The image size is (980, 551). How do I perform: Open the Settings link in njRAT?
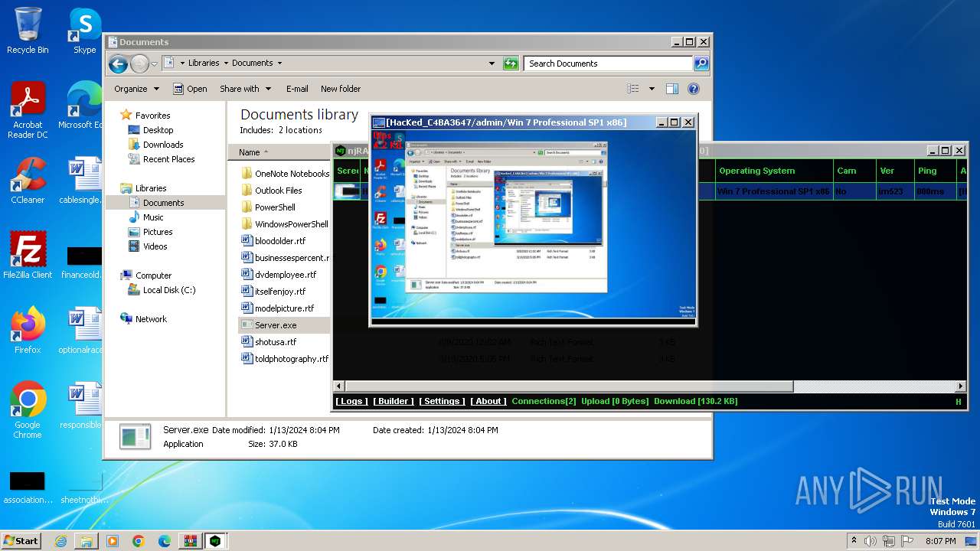tap(442, 401)
